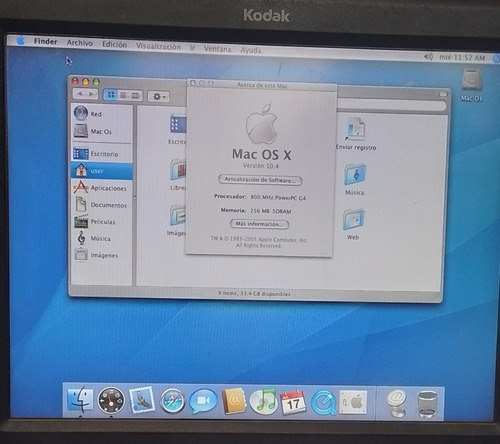The height and width of the screenshot is (444, 500).
Task: Select Aplicaciones in Finder sidebar
Action: pos(101,188)
